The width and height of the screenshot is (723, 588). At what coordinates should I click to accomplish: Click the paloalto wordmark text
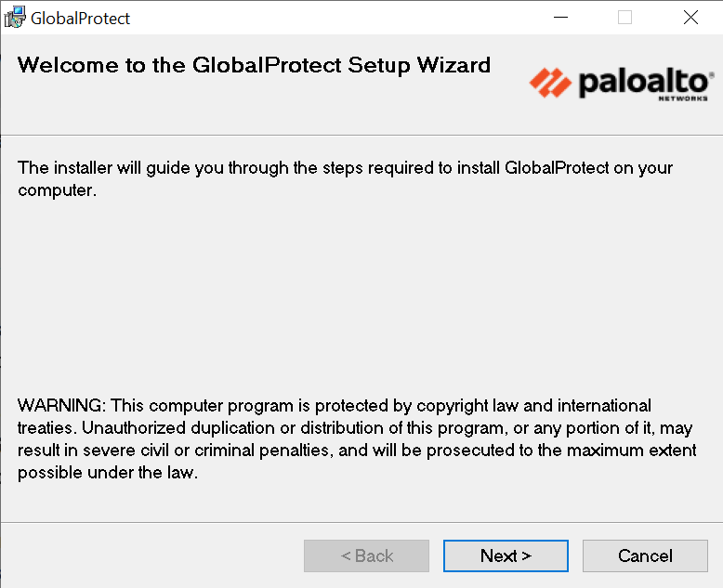pyautogui.click(x=643, y=83)
